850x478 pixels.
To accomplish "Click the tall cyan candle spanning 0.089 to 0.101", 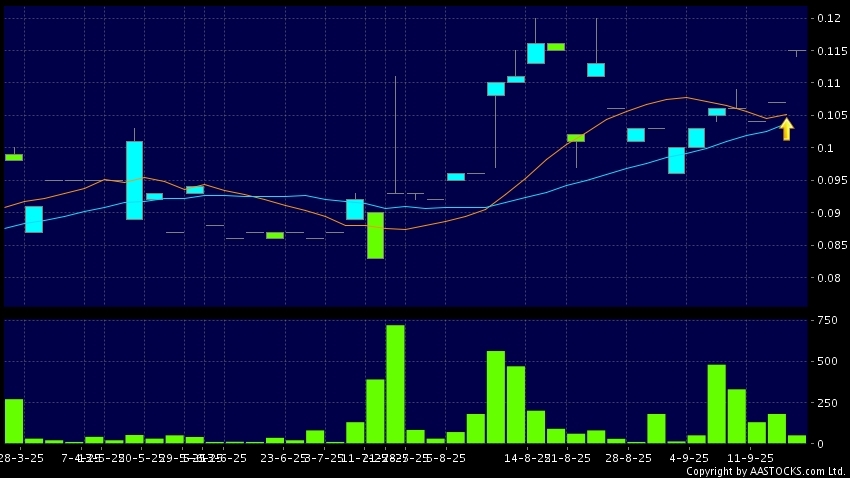I will (x=134, y=180).
